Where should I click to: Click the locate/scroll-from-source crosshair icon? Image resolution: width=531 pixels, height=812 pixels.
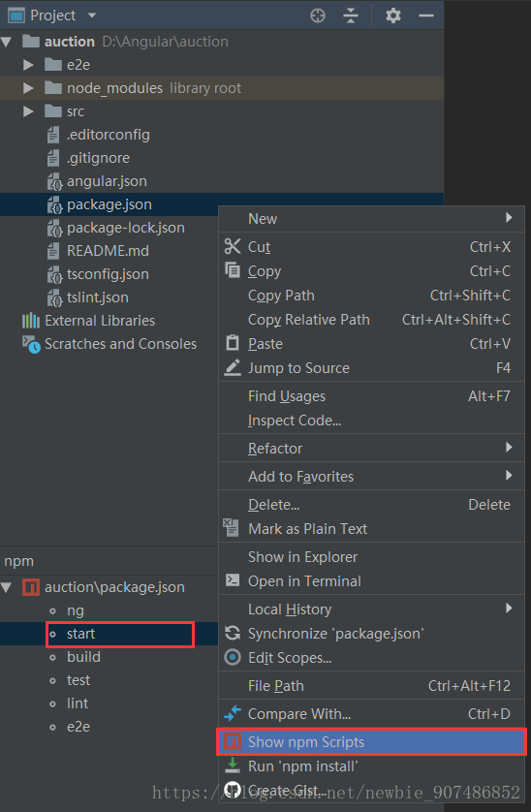(318, 16)
